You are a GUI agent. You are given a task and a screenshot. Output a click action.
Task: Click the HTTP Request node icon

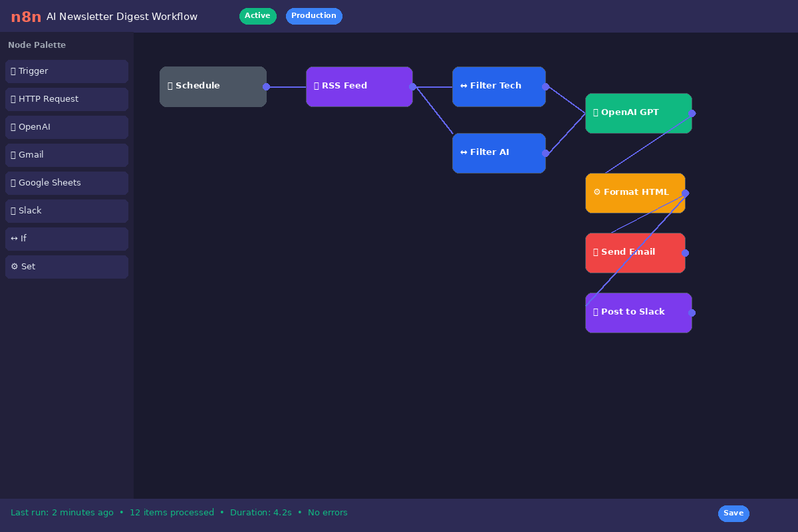tap(12, 99)
